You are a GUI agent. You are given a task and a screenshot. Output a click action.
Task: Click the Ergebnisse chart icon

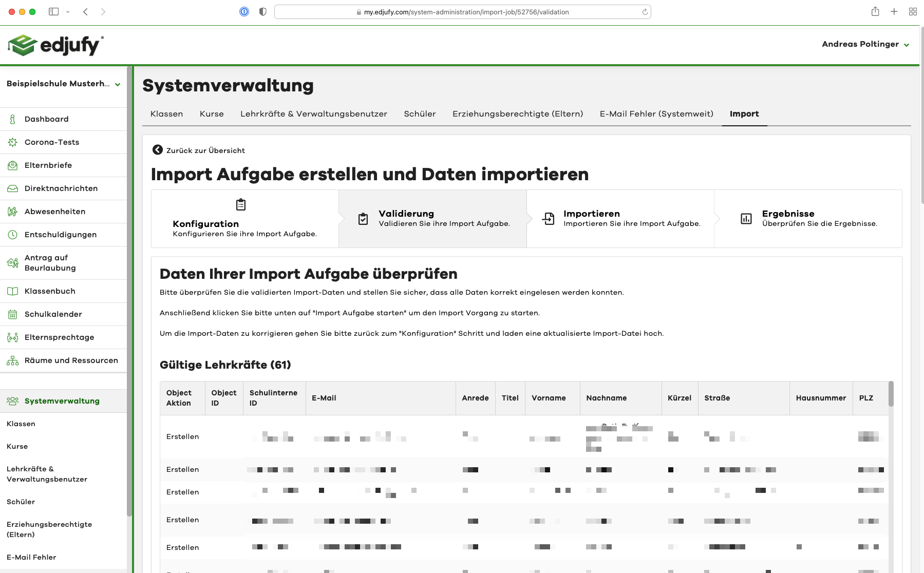coord(746,219)
